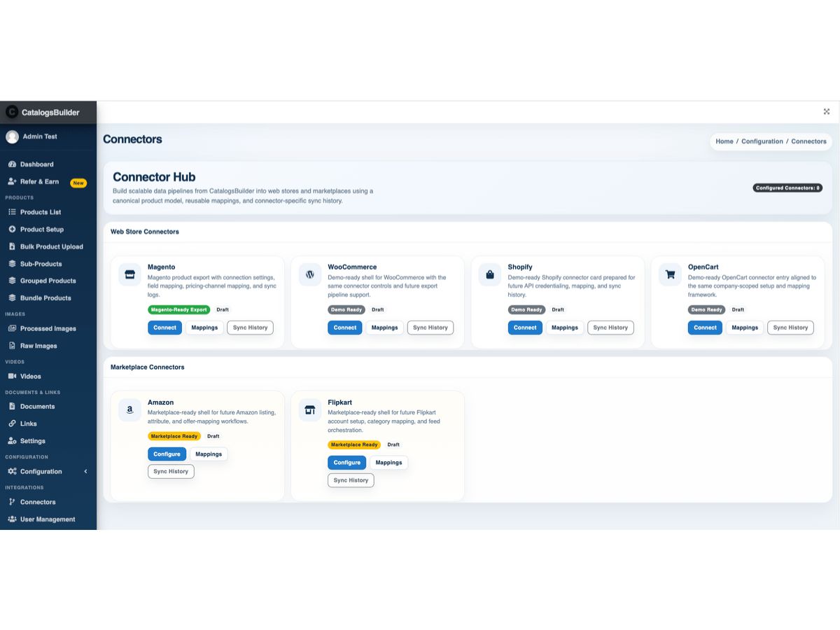Click the Amazon Marketplace Ready yellow badge

(174, 436)
